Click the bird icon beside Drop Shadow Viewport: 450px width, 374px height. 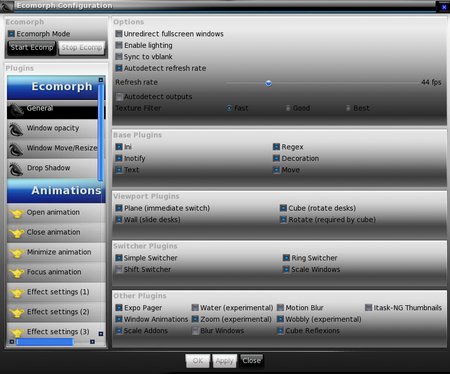(16, 170)
